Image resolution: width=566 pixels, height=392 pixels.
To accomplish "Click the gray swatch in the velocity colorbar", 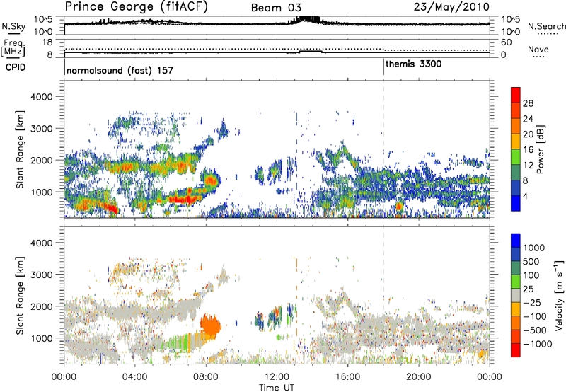I will (x=516, y=295).
